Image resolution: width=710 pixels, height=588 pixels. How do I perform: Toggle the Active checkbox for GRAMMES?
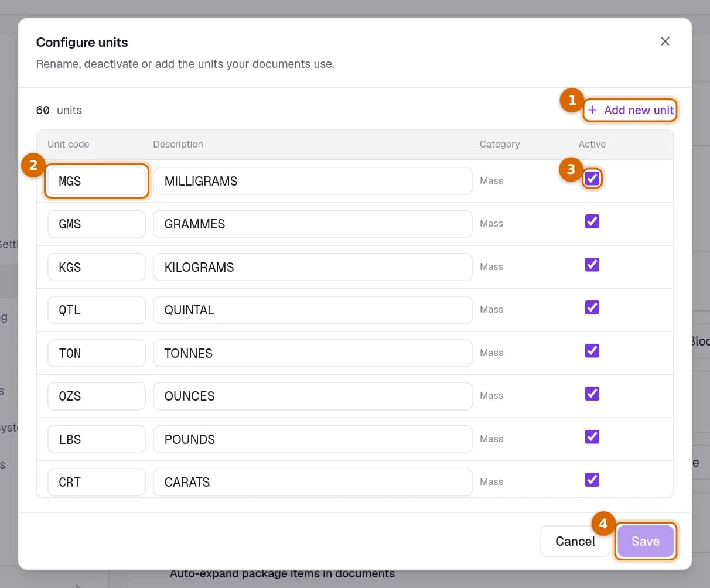click(x=592, y=221)
